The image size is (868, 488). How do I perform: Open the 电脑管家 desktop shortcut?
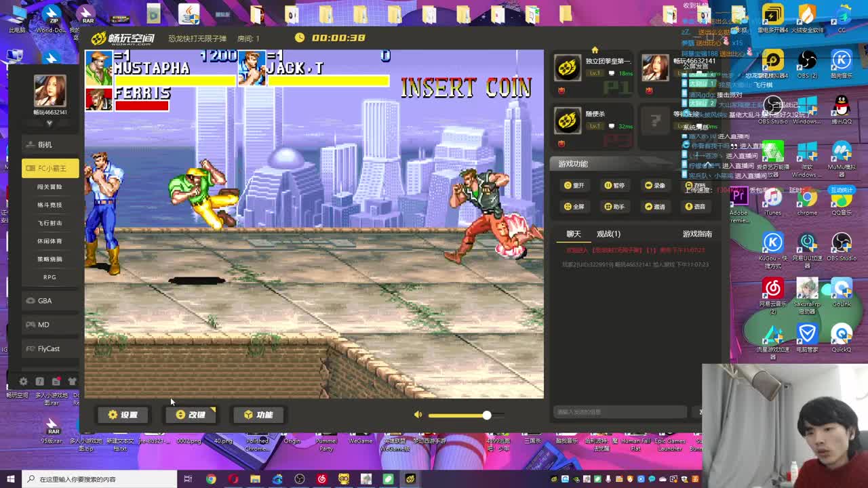pos(807,338)
